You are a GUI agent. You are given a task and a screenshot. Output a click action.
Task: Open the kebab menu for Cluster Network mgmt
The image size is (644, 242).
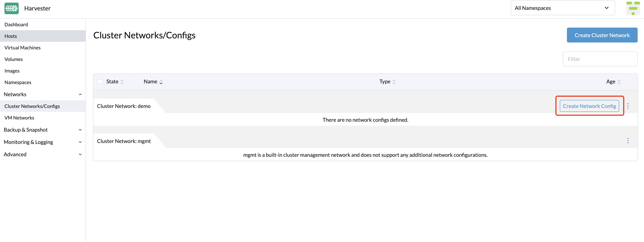tap(628, 141)
